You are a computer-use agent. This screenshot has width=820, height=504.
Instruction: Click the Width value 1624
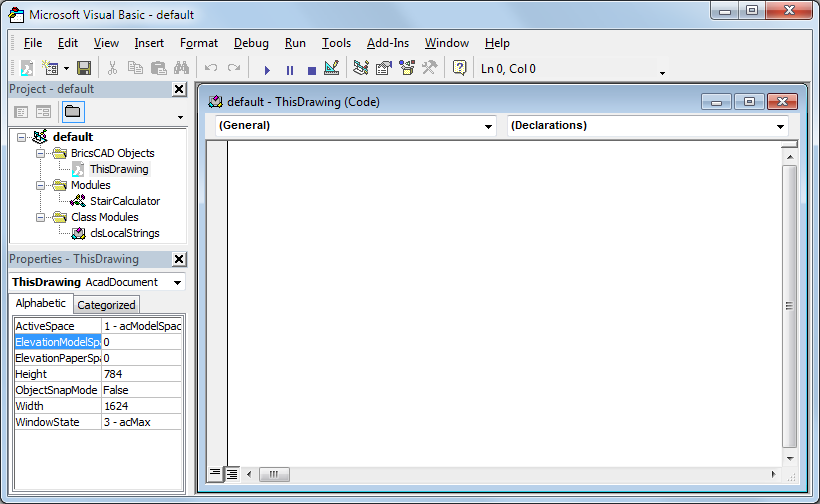142,406
